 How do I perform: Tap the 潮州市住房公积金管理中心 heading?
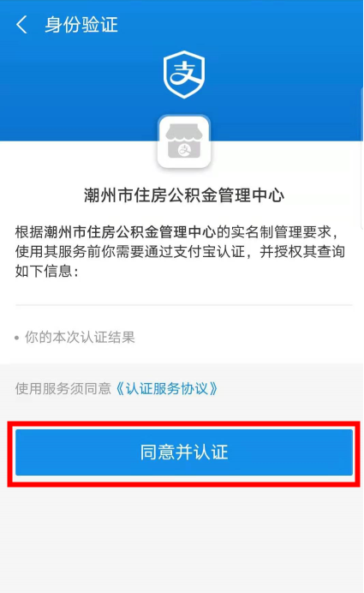pos(184,195)
